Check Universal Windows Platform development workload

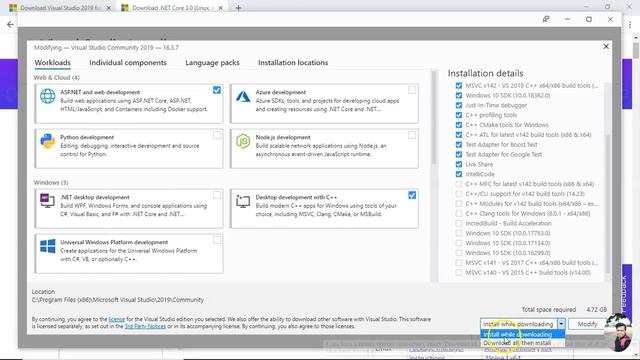click(x=217, y=240)
